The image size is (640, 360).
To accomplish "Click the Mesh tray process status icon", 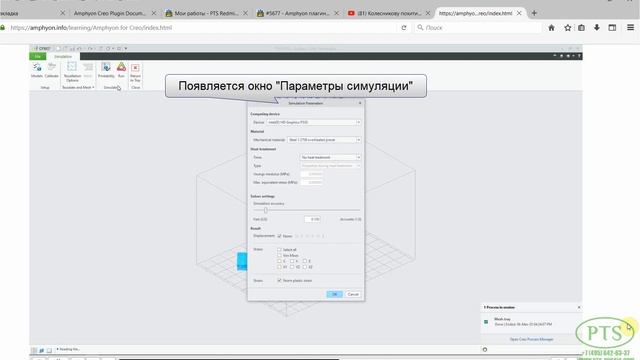I will point(486,322).
